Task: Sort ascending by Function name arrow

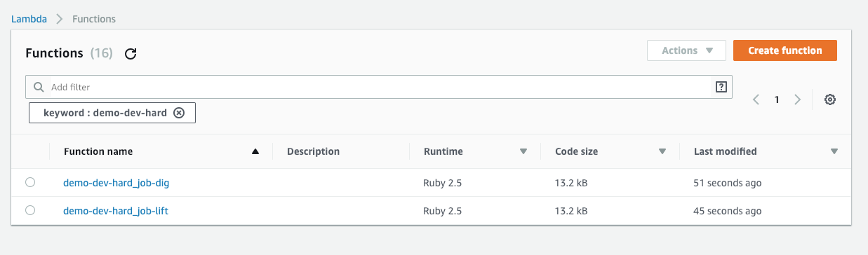Action: [255, 151]
